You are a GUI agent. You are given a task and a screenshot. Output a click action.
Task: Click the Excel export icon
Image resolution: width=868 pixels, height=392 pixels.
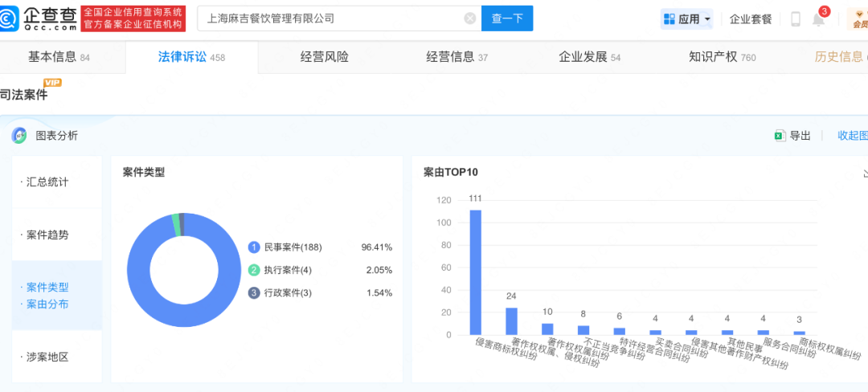779,136
